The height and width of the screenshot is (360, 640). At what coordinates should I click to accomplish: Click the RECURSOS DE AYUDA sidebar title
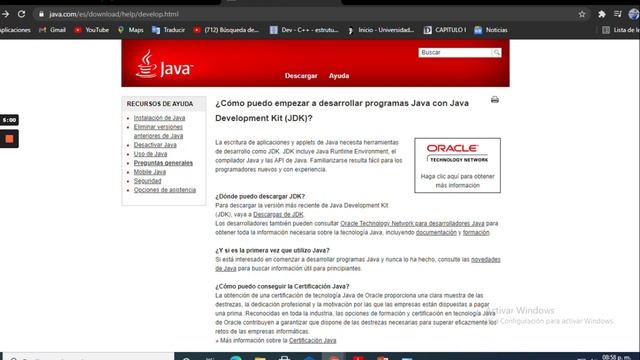[160, 104]
